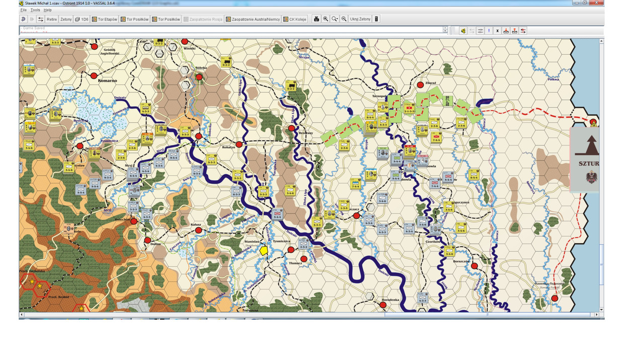Open the File menu

23,10
